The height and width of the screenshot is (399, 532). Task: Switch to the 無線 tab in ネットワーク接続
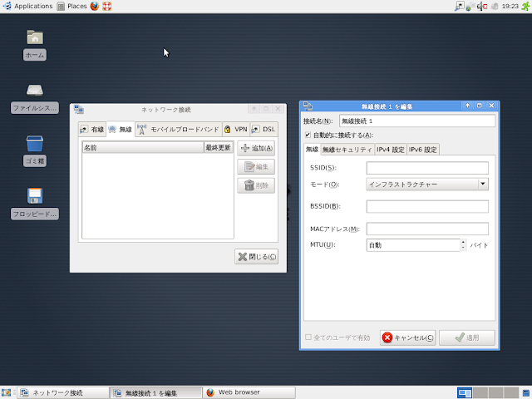tap(121, 130)
